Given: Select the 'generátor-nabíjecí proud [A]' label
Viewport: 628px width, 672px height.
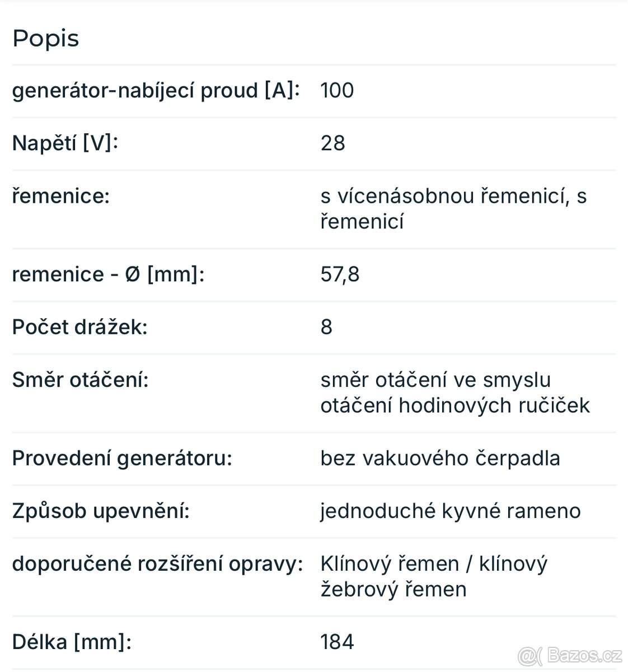Looking at the screenshot, I should coord(156,90).
